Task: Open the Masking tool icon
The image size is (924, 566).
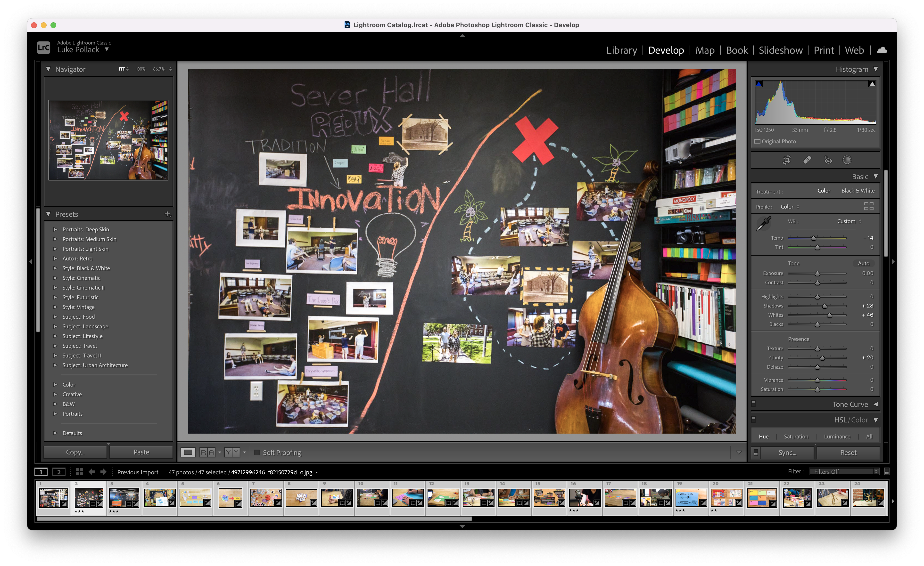Action: pos(847,160)
